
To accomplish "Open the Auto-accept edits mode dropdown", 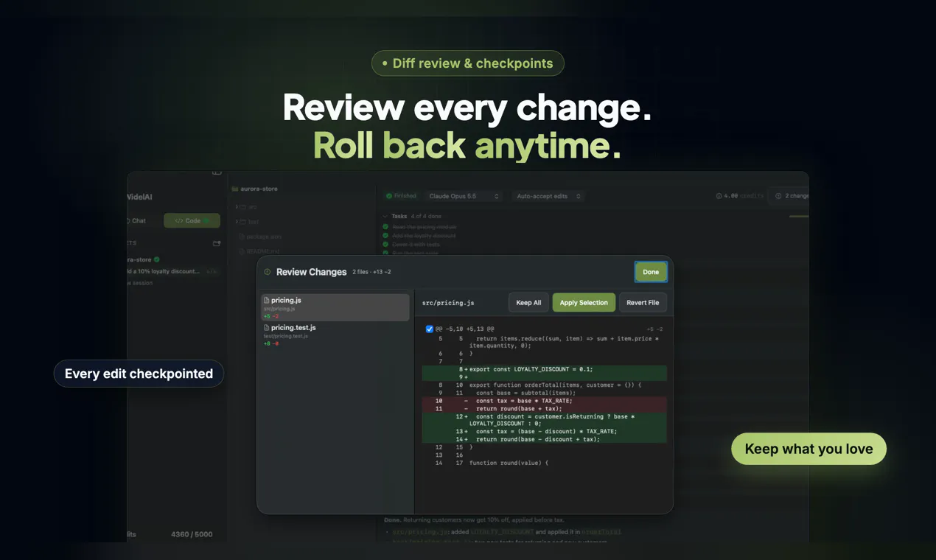I will point(548,196).
